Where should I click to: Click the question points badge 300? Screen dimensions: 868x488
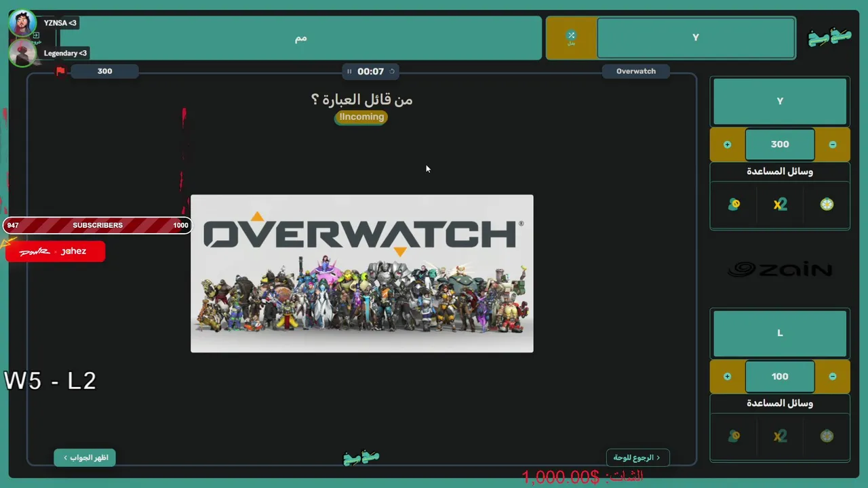pyautogui.click(x=104, y=71)
